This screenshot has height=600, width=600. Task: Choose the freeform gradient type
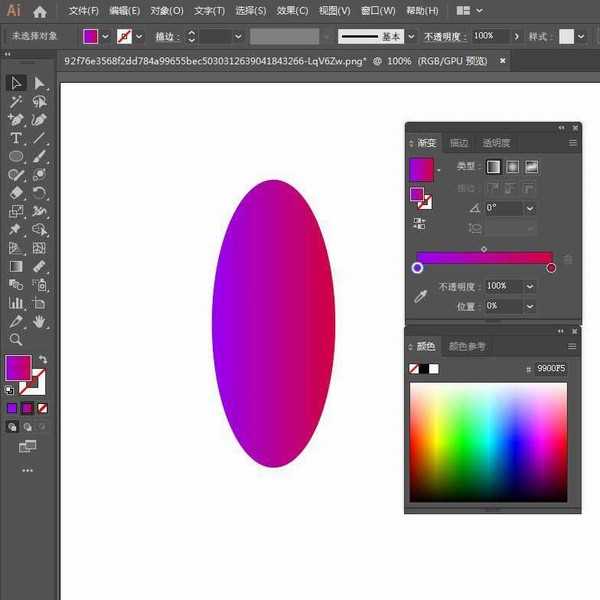coord(531,167)
